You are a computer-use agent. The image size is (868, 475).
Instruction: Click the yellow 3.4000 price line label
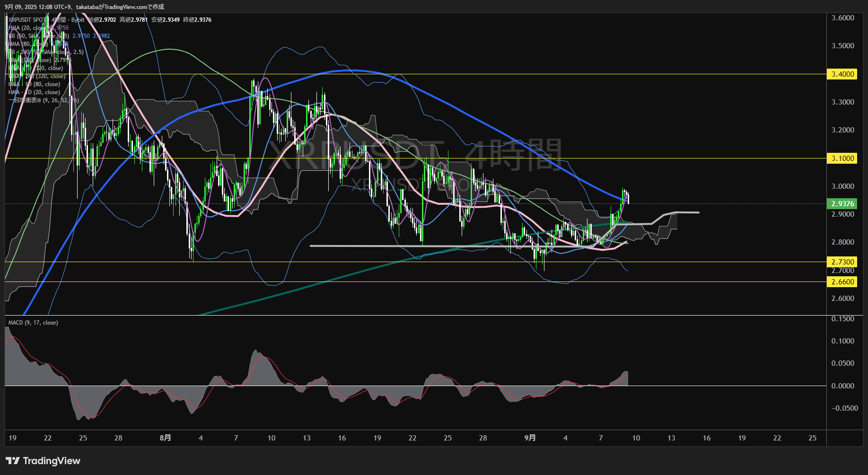pyautogui.click(x=842, y=74)
